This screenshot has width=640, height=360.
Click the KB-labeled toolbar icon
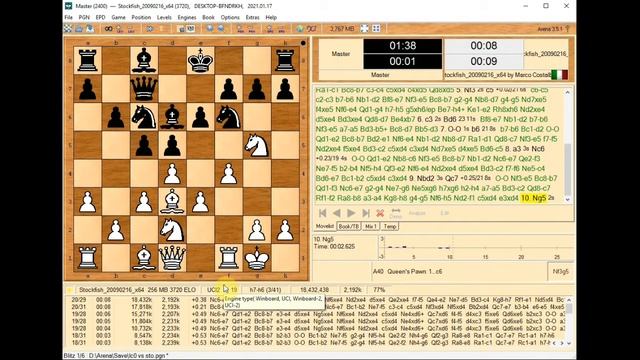point(190,29)
